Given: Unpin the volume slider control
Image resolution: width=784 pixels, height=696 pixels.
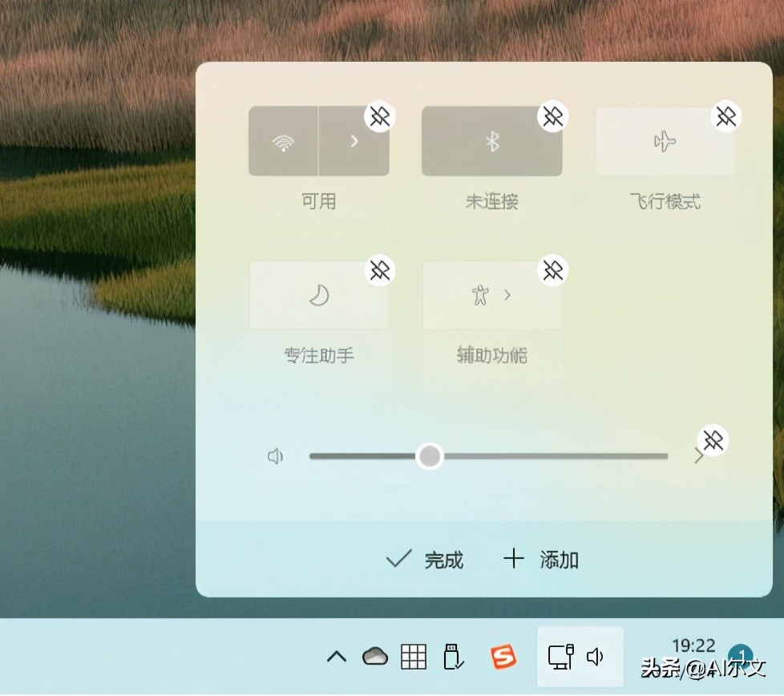Looking at the screenshot, I should coord(713,440).
